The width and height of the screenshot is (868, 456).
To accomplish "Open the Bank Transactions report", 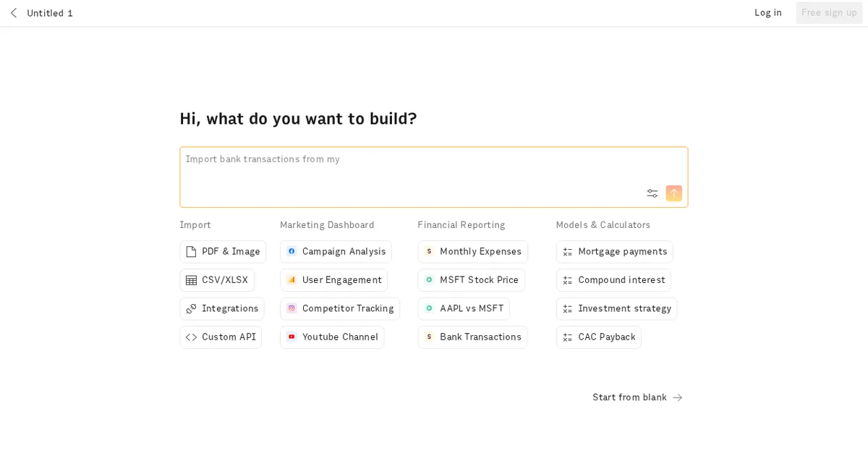I will point(473,337).
